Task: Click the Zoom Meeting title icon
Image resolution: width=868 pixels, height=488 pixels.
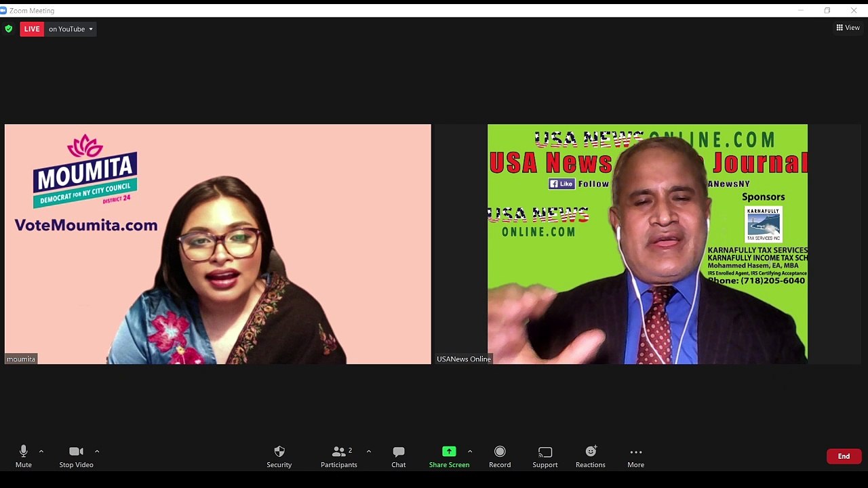Action: click(4, 10)
